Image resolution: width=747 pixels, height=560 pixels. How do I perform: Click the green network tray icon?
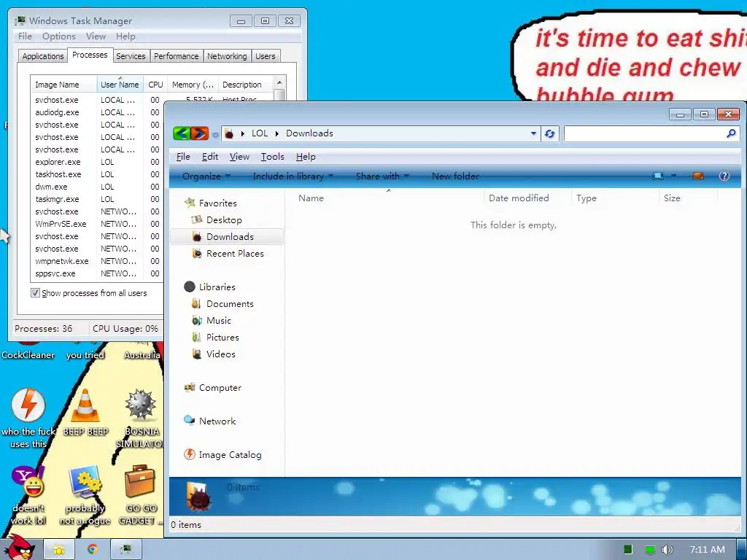[x=650, y=550]
